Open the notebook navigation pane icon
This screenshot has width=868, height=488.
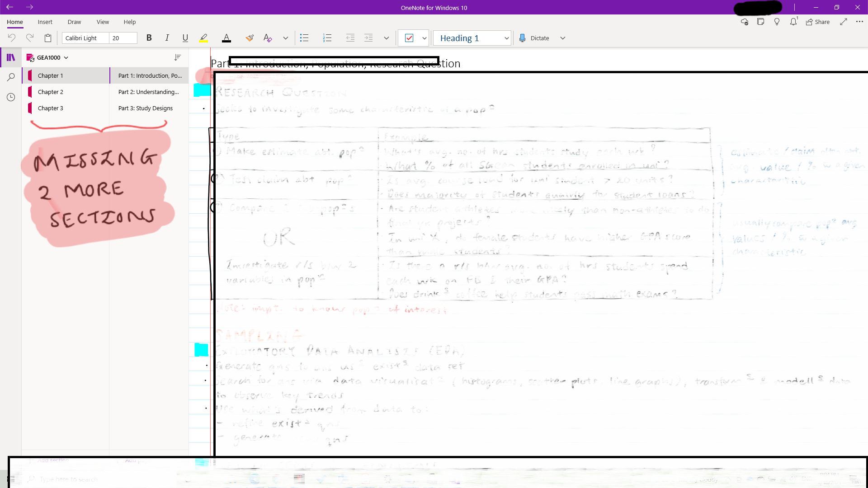click(11, 57)
